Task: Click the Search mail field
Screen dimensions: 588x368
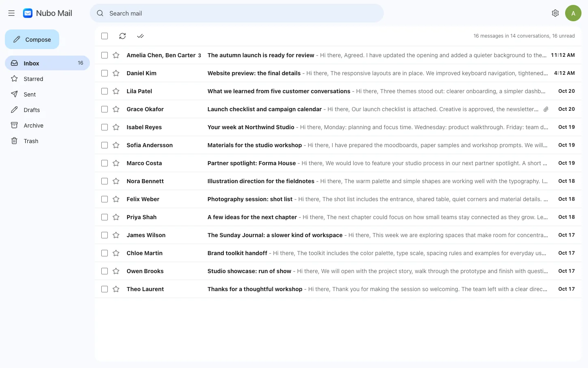Action: click(237, 13)
